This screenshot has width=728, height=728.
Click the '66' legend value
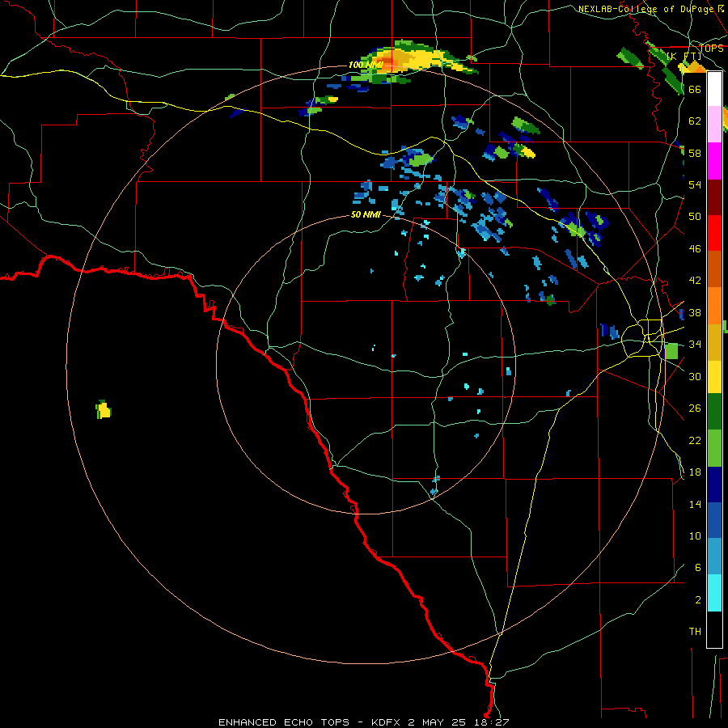(x=695, y=89)
